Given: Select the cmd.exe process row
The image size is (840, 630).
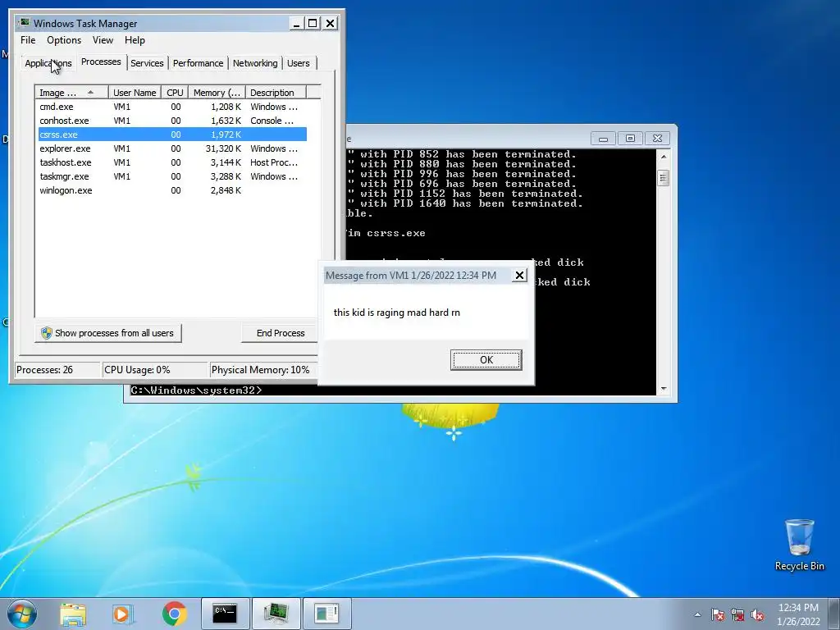Looking at the screenshot, I should coord(172,107).
